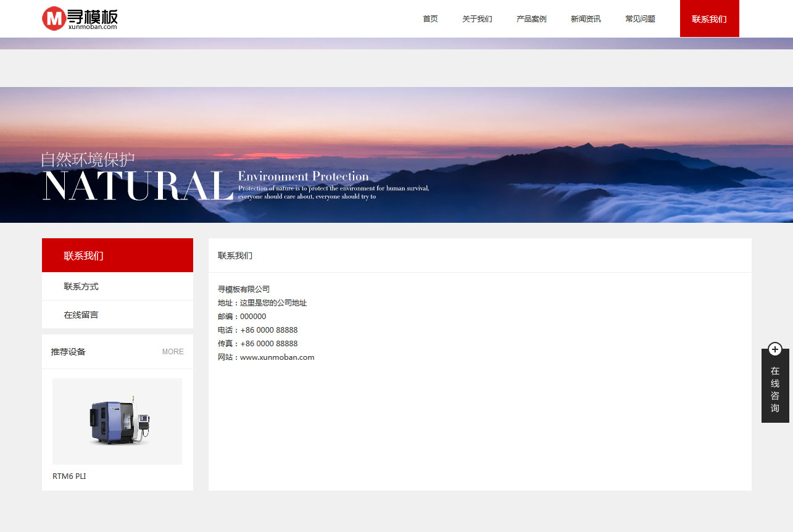Click the 自然环境保护 banner text

(88, 159)
